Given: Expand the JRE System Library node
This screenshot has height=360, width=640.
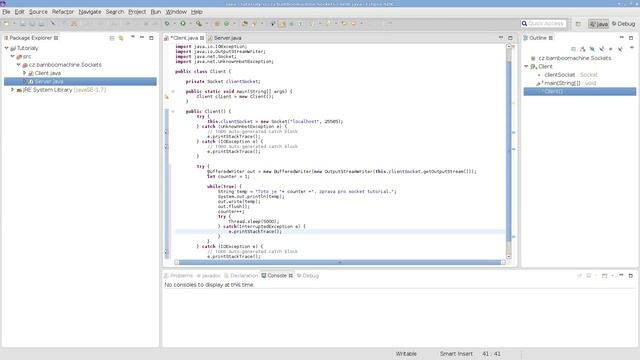Looking at the screenshot, I should pyautogui.click(x=13, y=89).
